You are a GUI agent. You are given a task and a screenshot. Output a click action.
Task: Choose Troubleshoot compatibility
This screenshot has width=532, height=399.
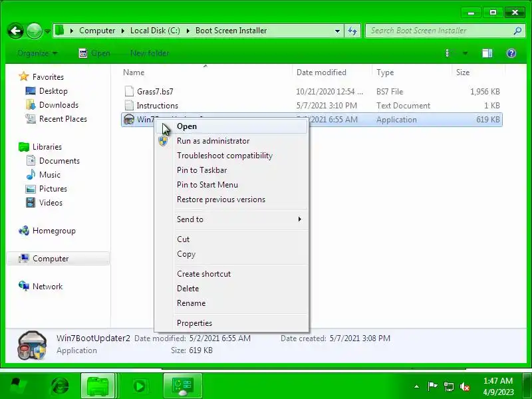point(231,156)
